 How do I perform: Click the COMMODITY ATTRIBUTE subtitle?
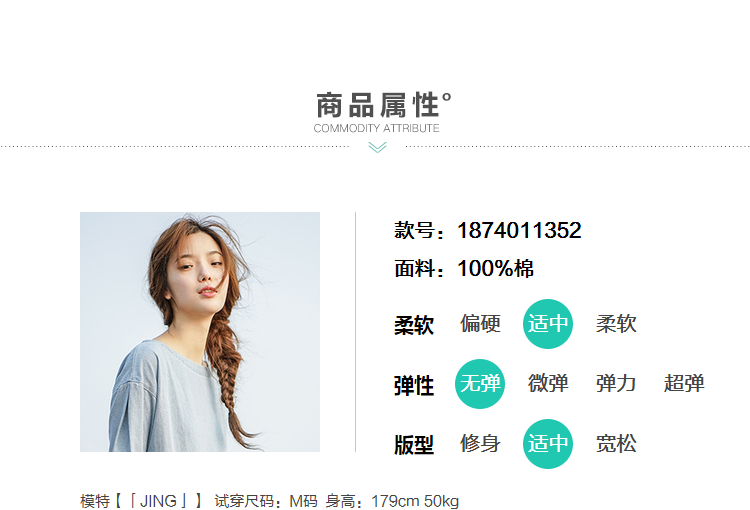(376, 128)
